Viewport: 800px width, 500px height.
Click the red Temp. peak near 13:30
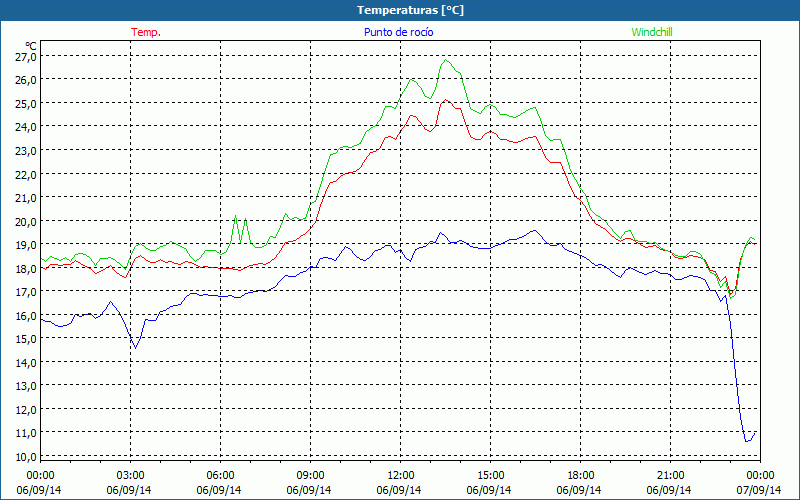pos(445,100)
